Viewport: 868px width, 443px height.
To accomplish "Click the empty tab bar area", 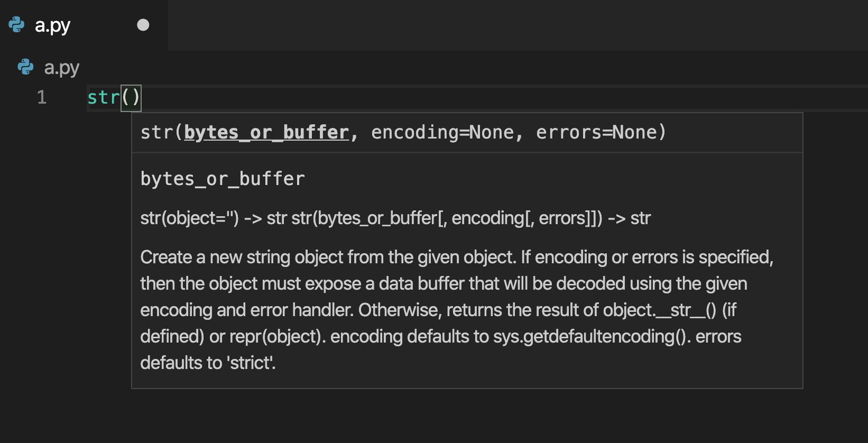I will tap(476, 24).
